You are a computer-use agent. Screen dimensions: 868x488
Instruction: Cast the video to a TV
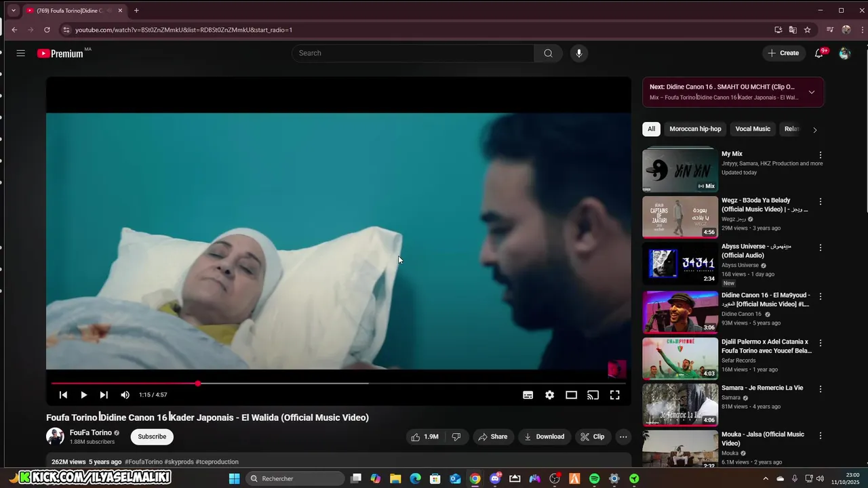click(x=593, y=394)
